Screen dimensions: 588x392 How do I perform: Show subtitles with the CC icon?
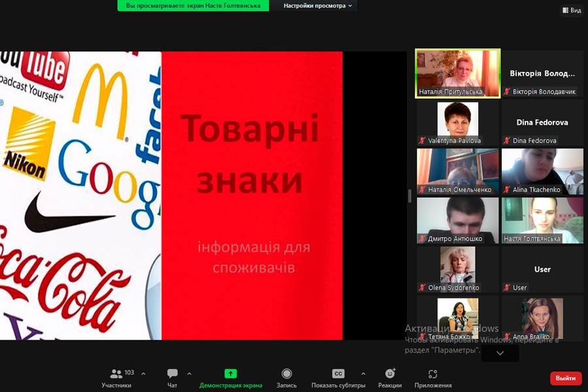click(x=338, y=374)
